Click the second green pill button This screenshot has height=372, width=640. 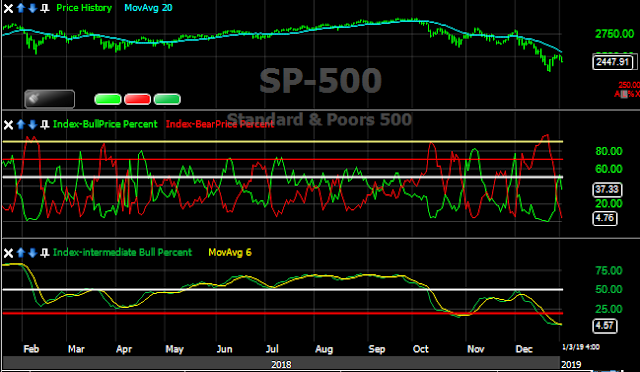coord(167,99)
